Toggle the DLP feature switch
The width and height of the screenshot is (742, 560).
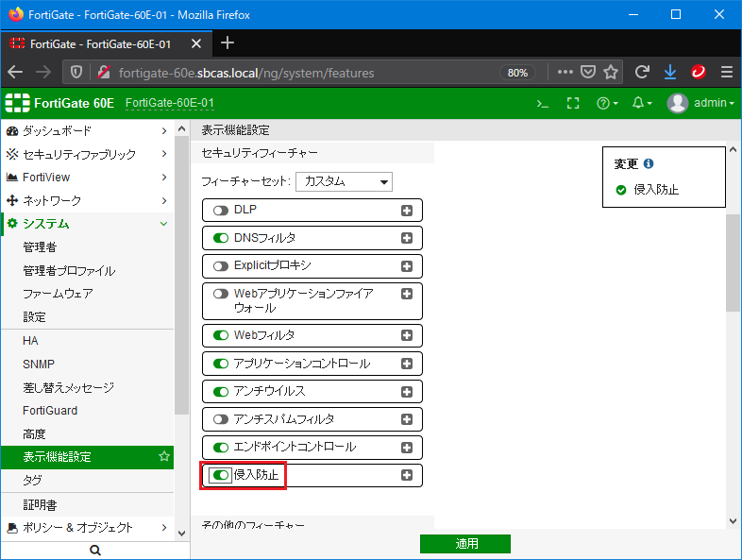pos(221,211)
